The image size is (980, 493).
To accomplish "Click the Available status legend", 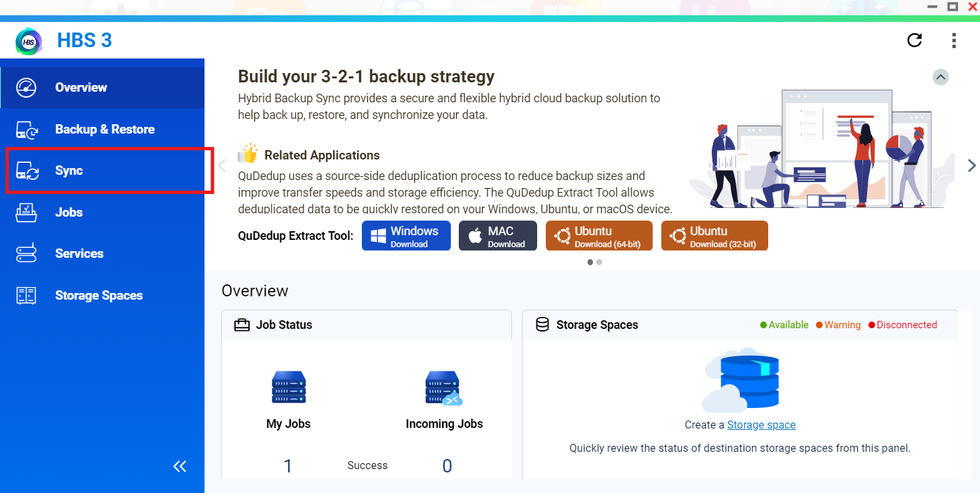I will click(x=784, y=325).
